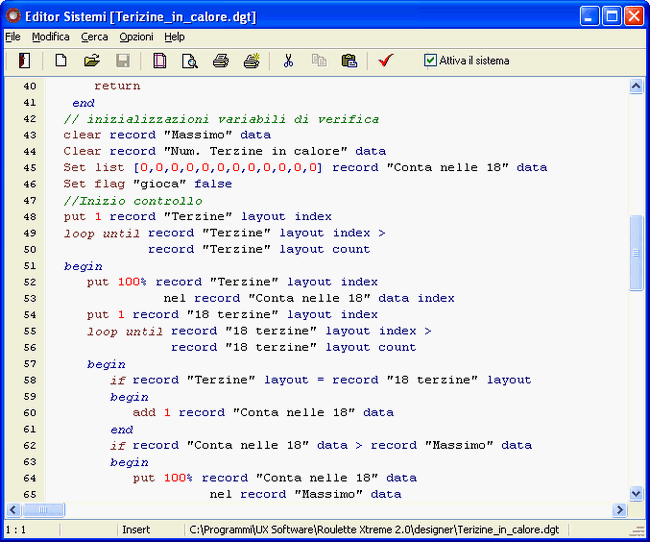
Task: Open the Opzioni menu
Action: point(136,37)
